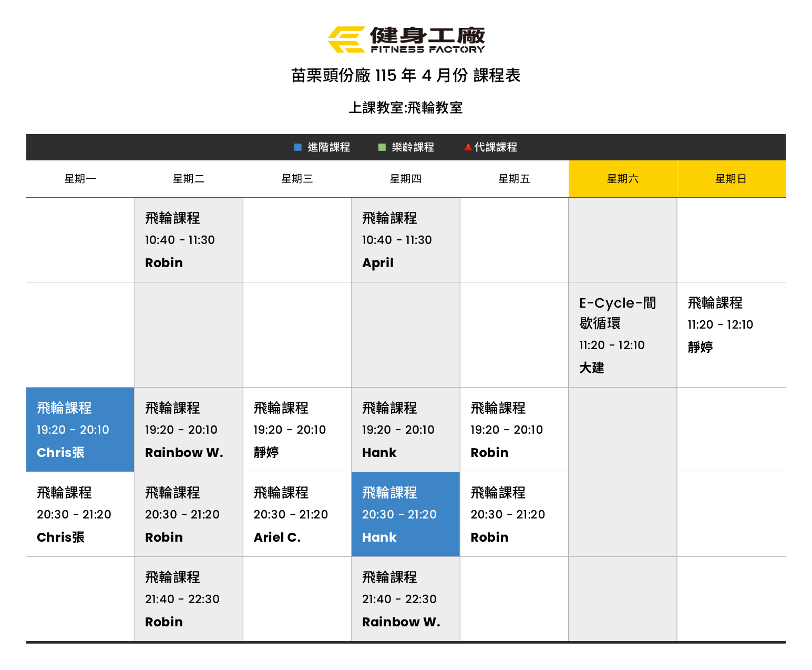812x670 pixels.
Task: Open Thursday 10:40 April cycling class
Action: (405, 240)
